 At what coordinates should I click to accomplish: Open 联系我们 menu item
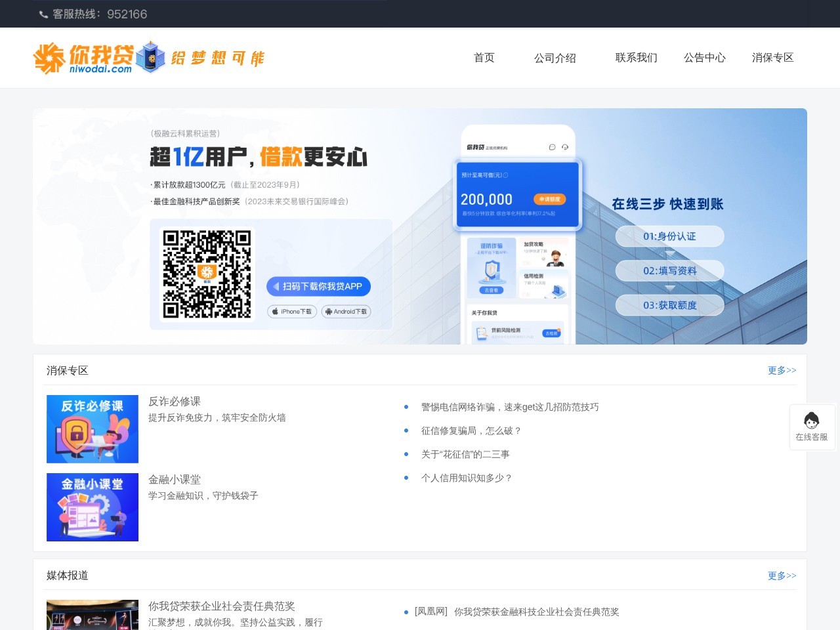(x=637, y=58)
